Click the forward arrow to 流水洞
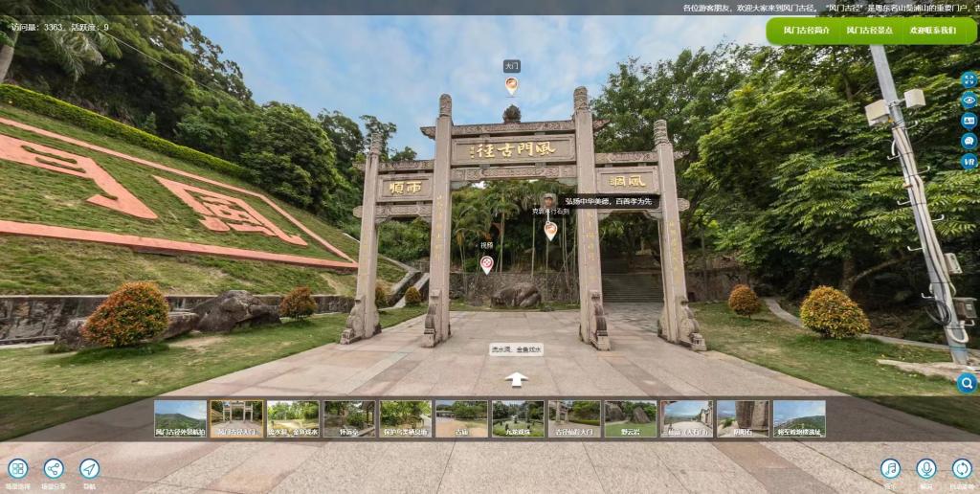 pyautogui.click(x=517, y=379)
